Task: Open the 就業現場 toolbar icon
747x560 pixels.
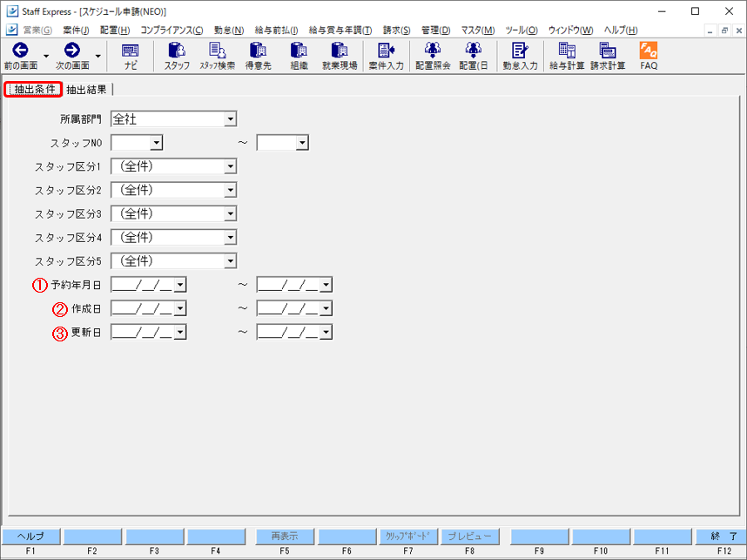Action: tap(340, 50)
